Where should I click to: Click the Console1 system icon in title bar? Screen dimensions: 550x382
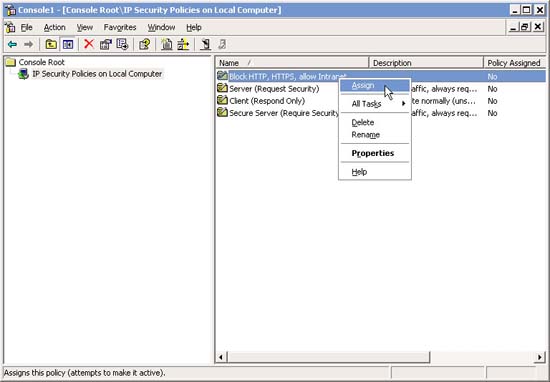(11, 10)
